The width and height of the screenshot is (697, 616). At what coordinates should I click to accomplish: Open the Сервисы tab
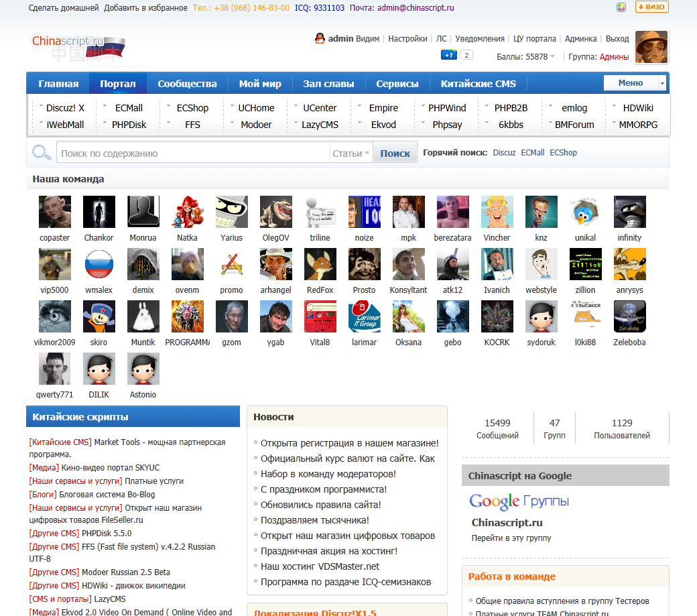[397, 84]
